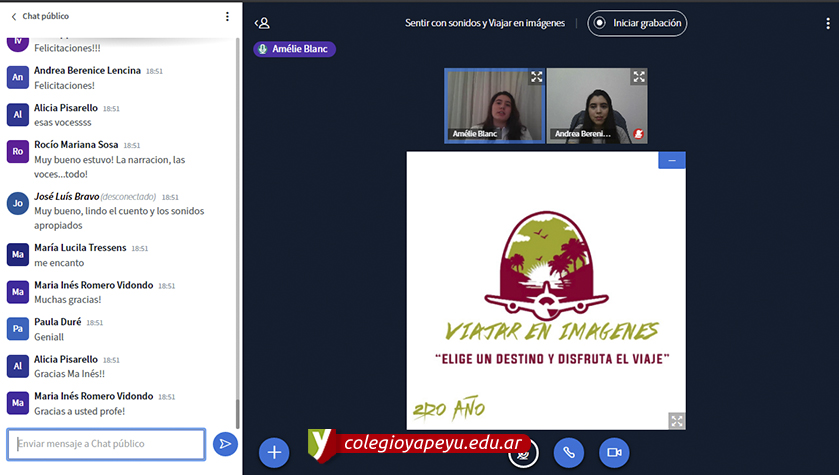Toggle the webcam sharing button
Screen dimensions: 839x475
click(x=614, y=452)
